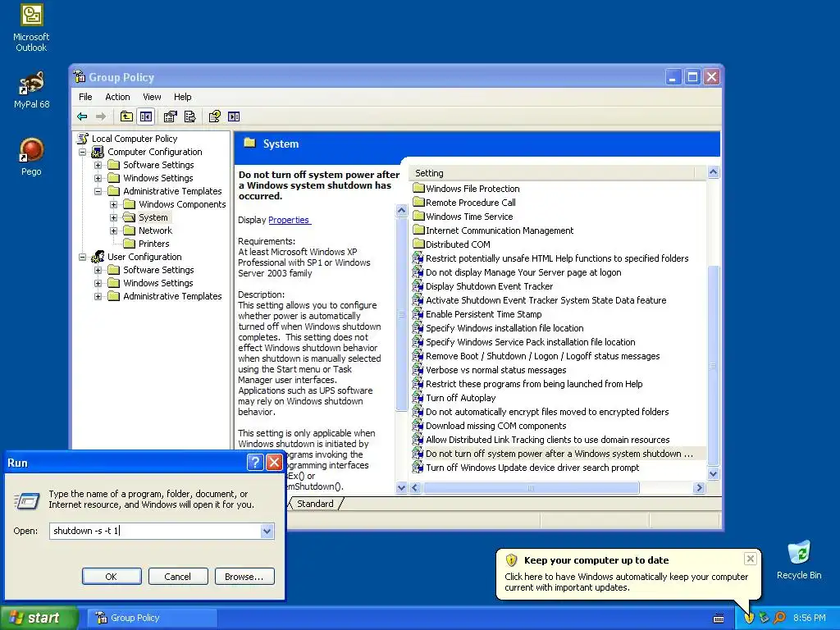840x630 pixels.
Task: Expand the System tree node
Action: click(x=113, y=217)
